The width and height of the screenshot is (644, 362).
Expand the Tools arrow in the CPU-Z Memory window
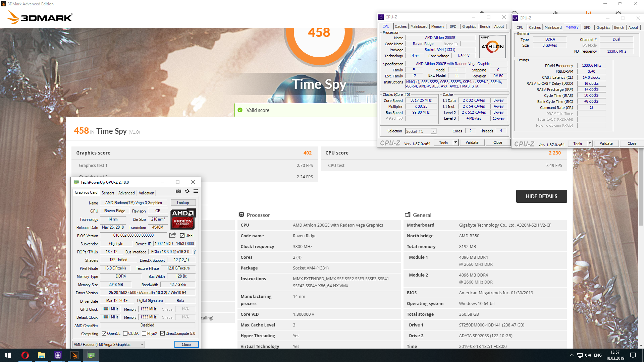coord(590,143)
